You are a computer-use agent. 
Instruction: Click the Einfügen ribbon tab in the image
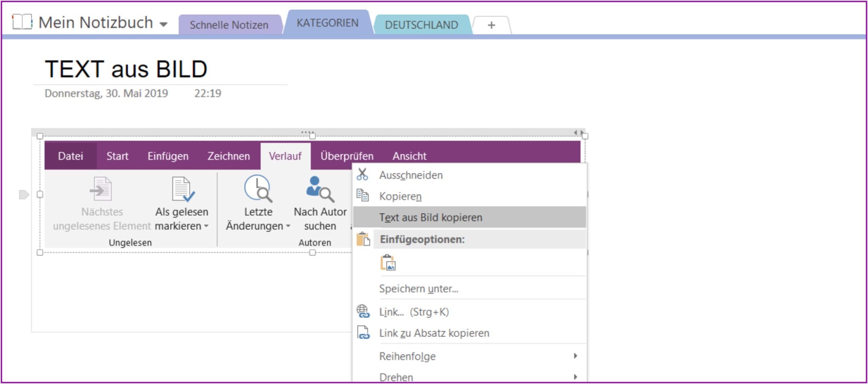point(168,156)
